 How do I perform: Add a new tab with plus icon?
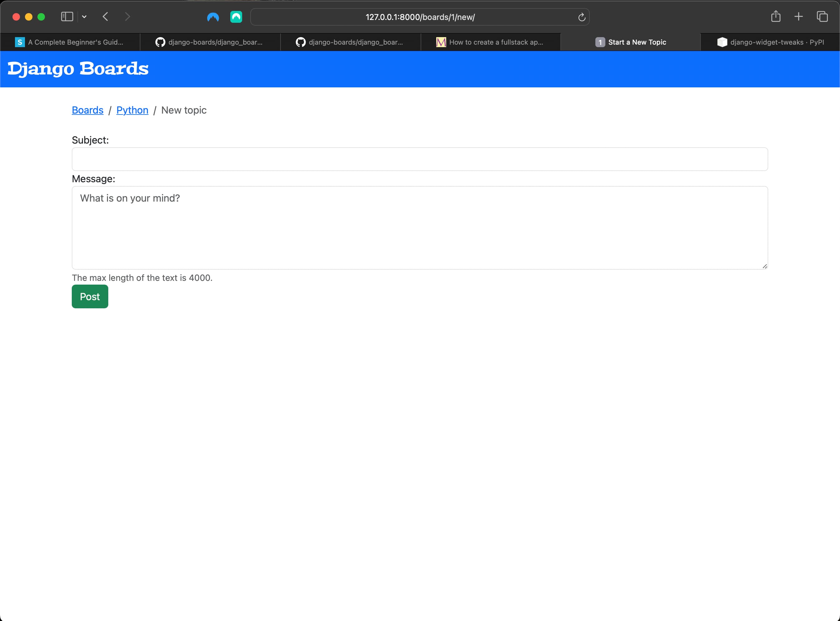pyautogui.click(x=799, y=17)
